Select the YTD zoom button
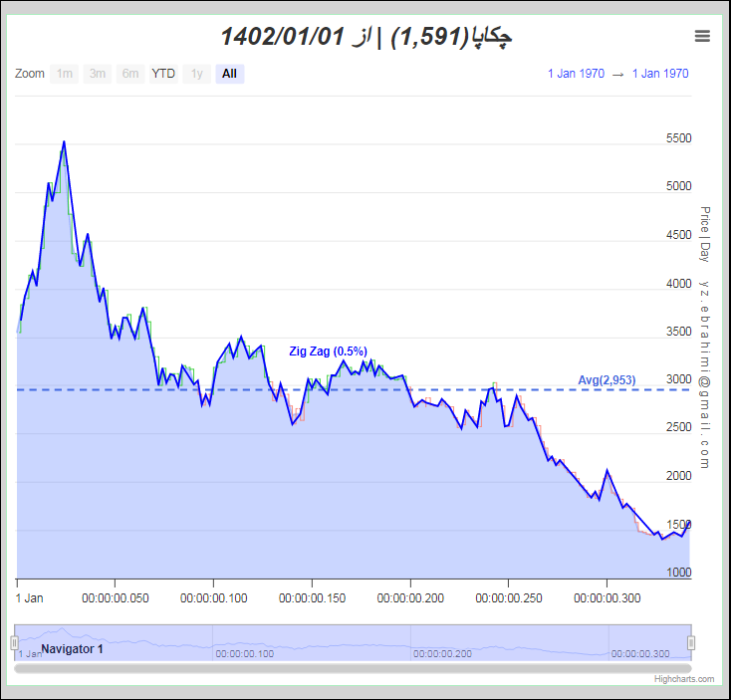This screenshot has width=731, height=700. click(x=163, y=74)
